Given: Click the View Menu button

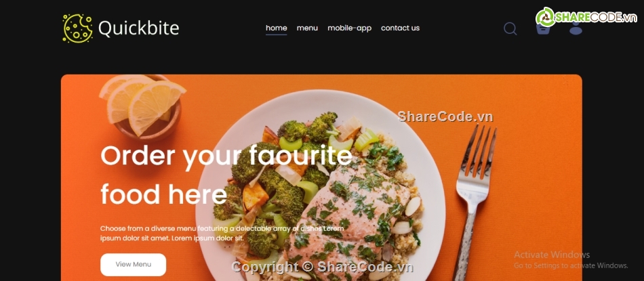Looking at the screenshot, I should pos(133,265).
